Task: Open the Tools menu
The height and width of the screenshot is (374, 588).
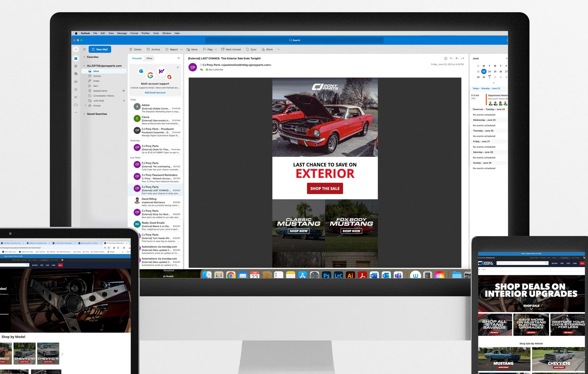Action: 156,33
